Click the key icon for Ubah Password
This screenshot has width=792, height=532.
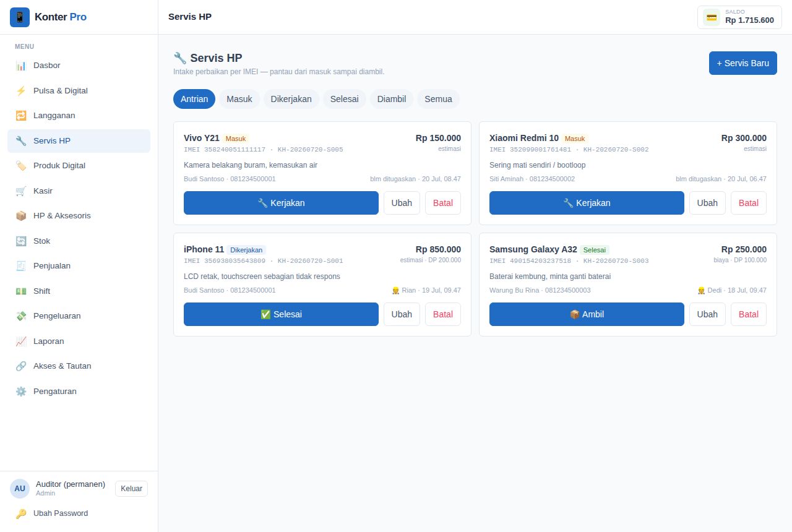pyautogui.click(x=21, y=513)
